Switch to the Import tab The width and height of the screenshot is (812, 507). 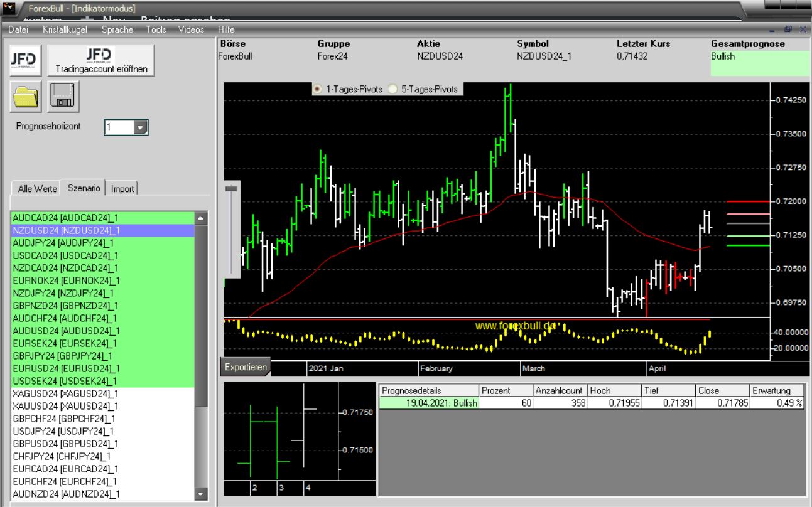pos(122,188)
